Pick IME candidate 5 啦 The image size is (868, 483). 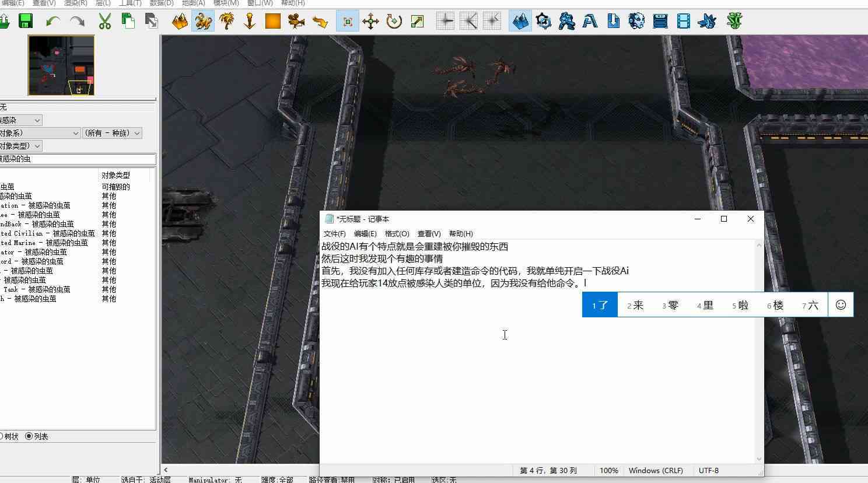tap(740, 305)
